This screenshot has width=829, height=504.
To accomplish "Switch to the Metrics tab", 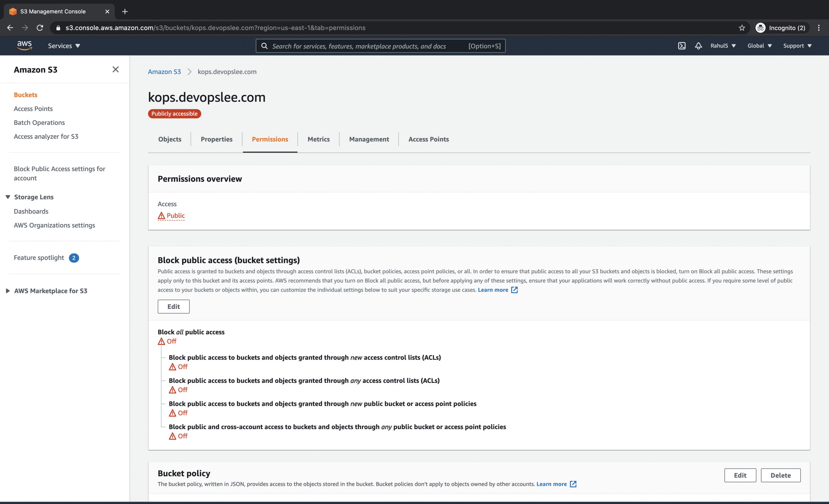I will click(318, 139).
